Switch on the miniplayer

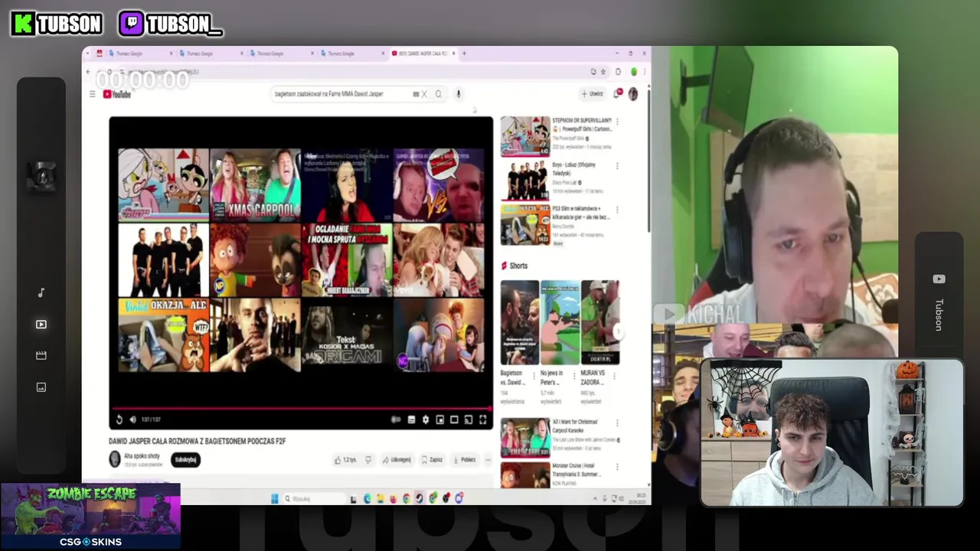tap(440, 419)
